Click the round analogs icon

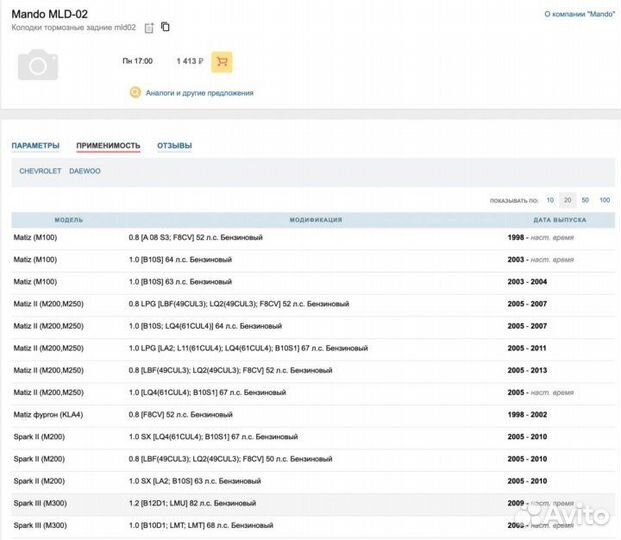click(x=135, y=93)
